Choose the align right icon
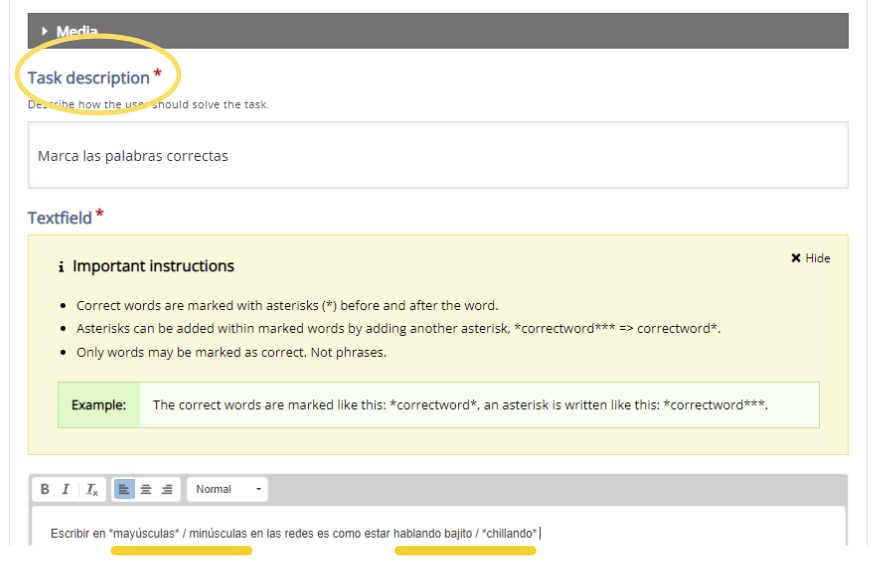Viewport: 877px width, 563px height. pos(167,490)
